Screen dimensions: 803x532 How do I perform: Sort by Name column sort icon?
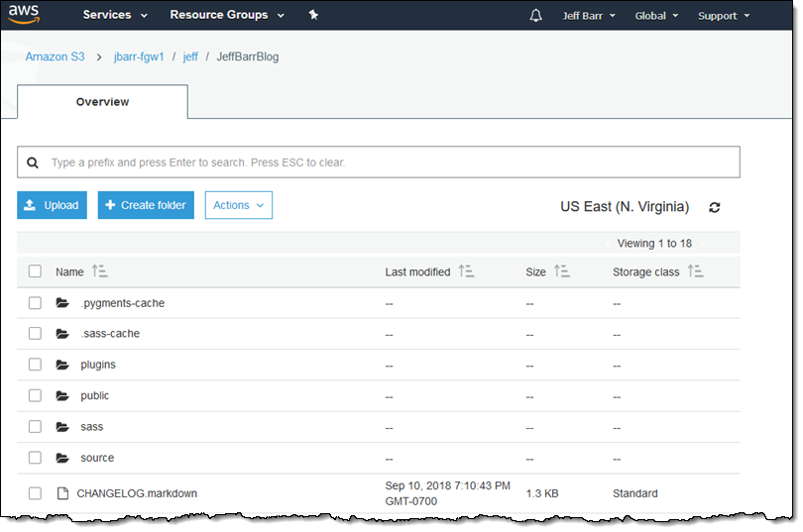(x=99, y=271)
